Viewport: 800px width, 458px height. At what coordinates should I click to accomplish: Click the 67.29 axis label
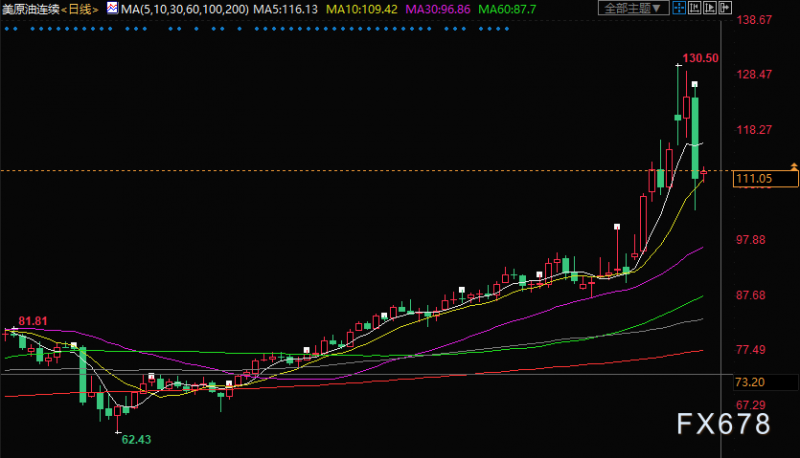[x=751, y=405]
